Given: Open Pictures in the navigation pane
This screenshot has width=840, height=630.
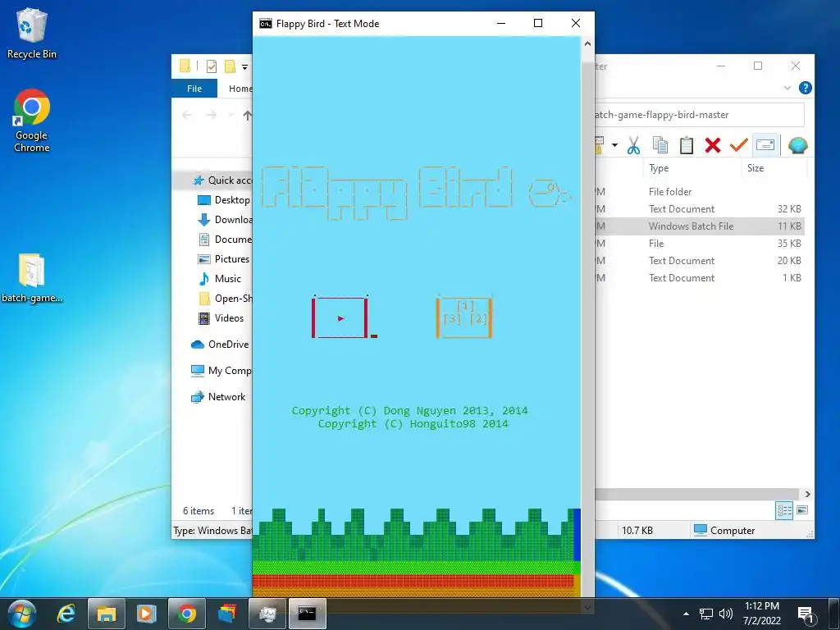Looking at the screenshot, I should 224,258.
